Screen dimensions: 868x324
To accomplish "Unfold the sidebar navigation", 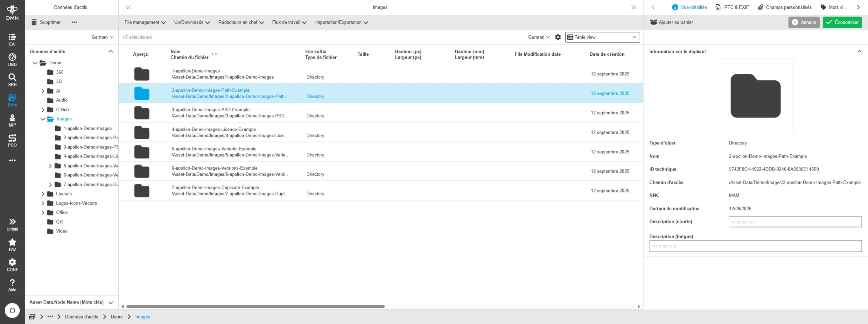I will pos(12,224).
